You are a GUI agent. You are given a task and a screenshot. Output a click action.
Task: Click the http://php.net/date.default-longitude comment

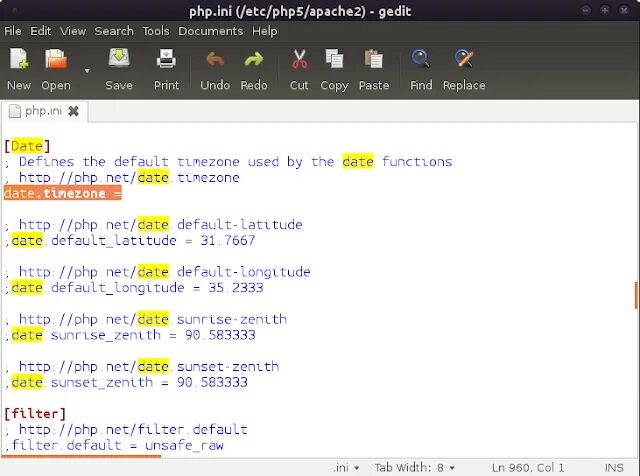(158, 272)
